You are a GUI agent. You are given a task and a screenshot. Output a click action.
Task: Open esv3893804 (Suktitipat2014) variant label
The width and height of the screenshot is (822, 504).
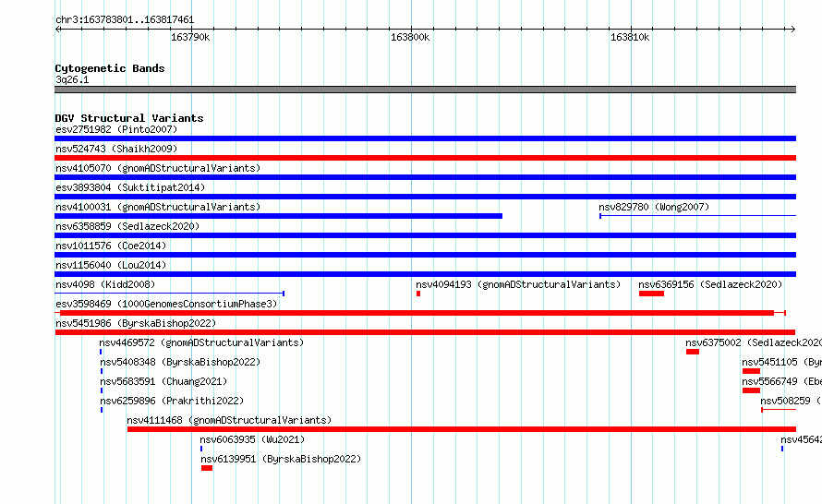(x=130, y=187)
